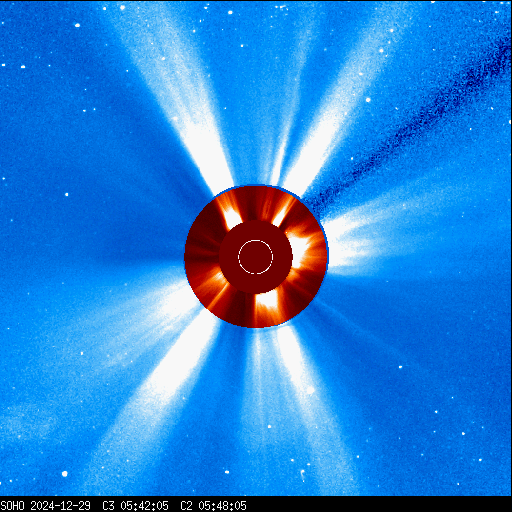The width and height of the screenshot is (512, 512).
Task: Click the bright white patch at the bottom of the C2 ring
Action: (x=267, y=301)
